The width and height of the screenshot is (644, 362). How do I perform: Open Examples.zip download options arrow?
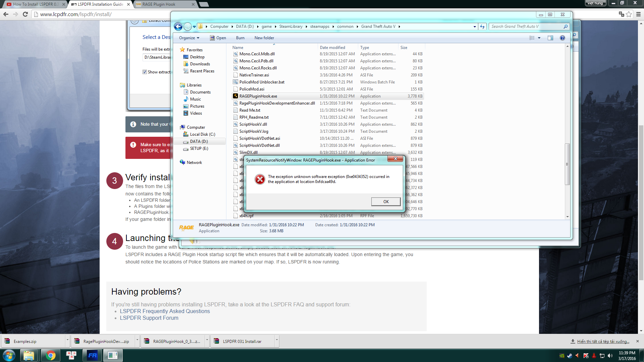coord(67,340)
